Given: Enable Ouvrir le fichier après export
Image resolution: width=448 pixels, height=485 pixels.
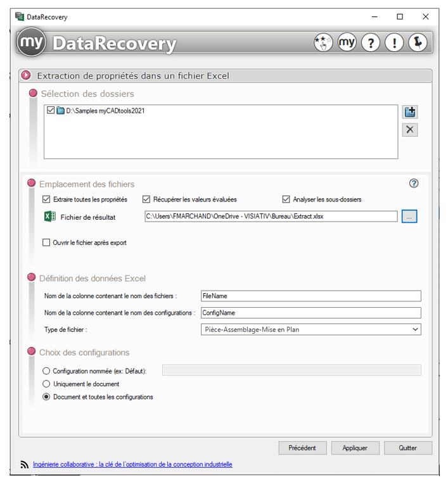Looking at the screenshot, I should (46, 242).
